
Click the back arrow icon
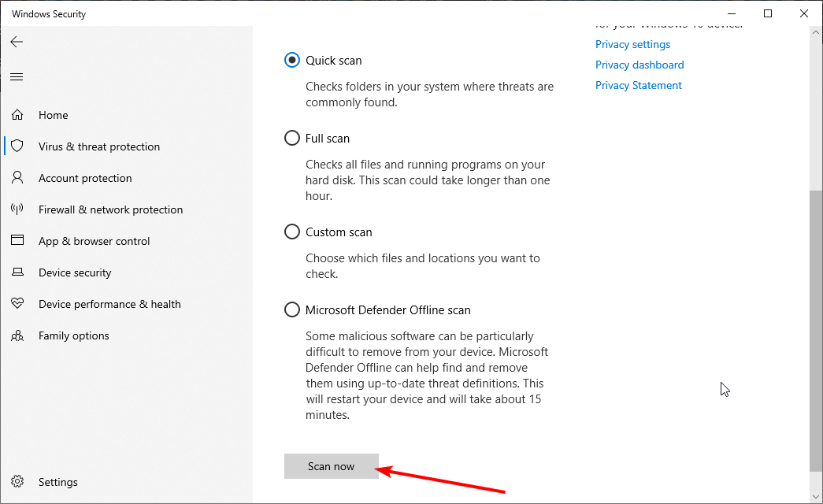tap(17, 42)
